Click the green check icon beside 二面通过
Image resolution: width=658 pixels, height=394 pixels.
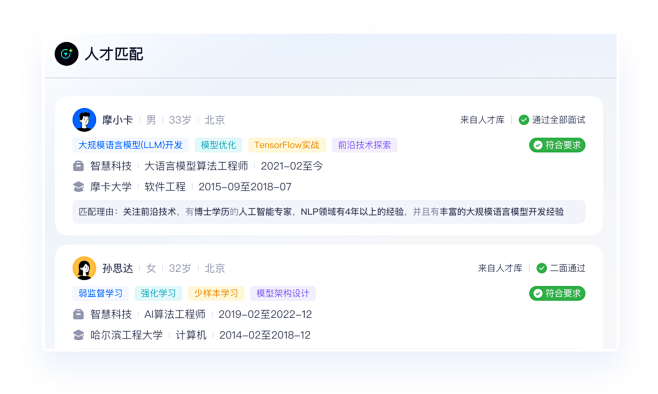tap(542, 268)
